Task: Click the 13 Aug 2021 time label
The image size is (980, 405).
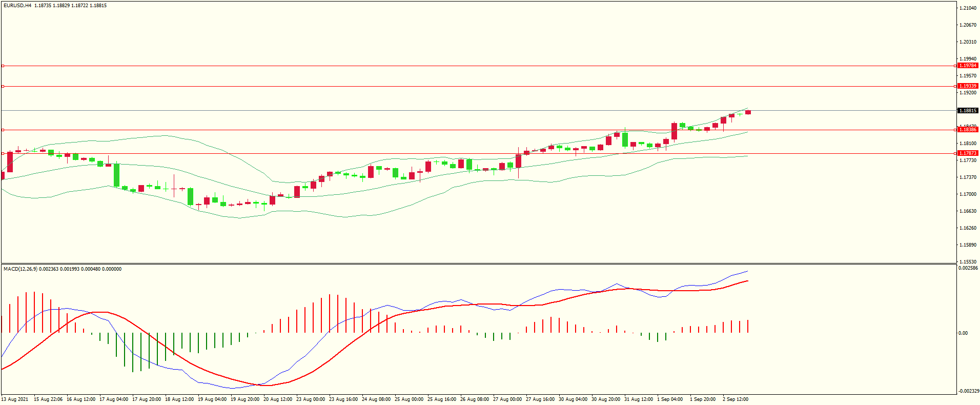Action: [15, 399]
